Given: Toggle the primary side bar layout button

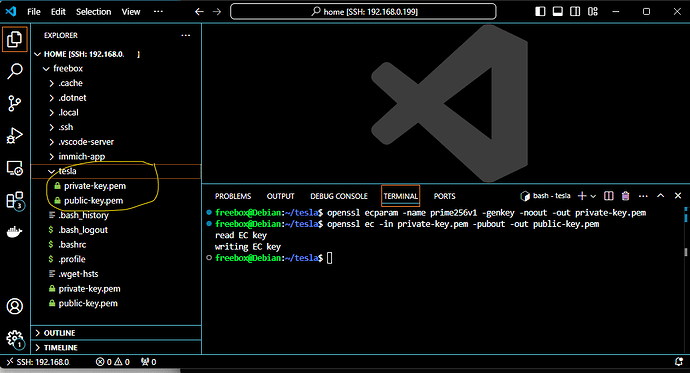Looking at the screenshot, I should click(x=540, y=11).
